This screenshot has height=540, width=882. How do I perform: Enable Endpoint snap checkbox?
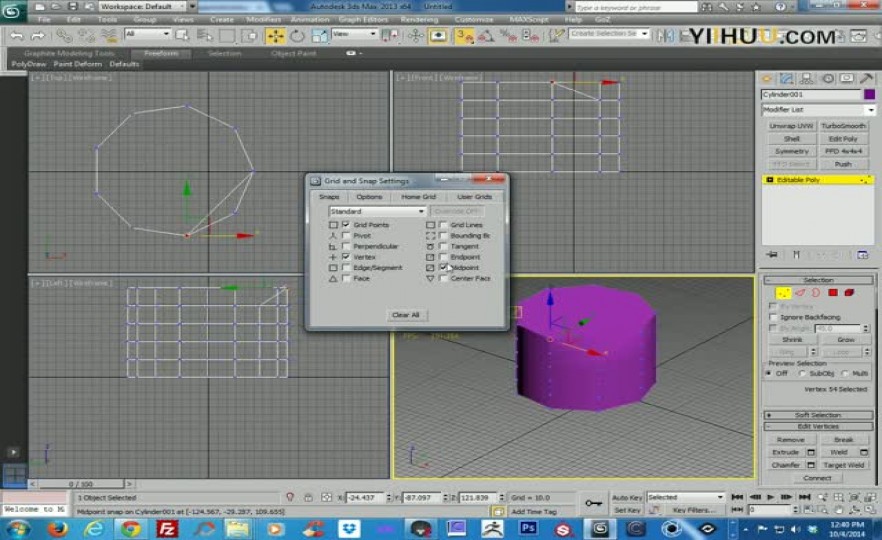pos(443,257)
